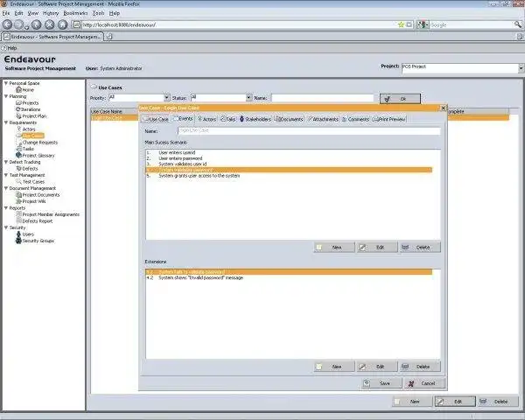525x420 pixels.
Task: Click the Google search box
Action: [x=471, y=24]
